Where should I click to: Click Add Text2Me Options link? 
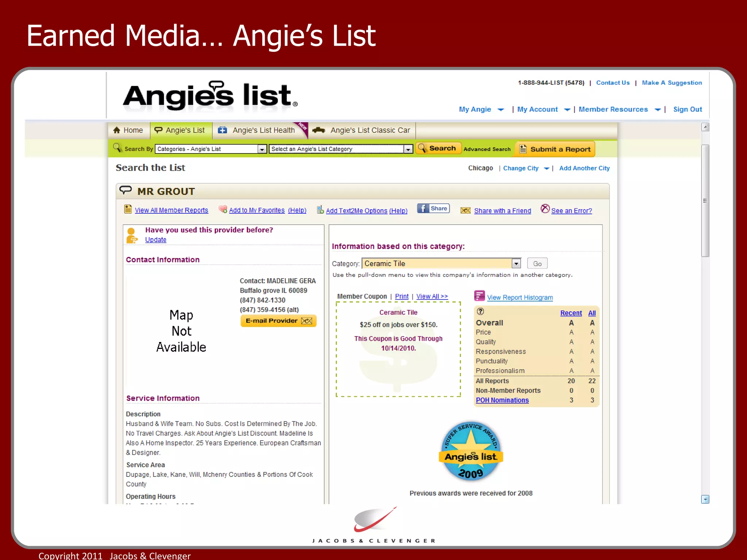[x=356, y=211]
